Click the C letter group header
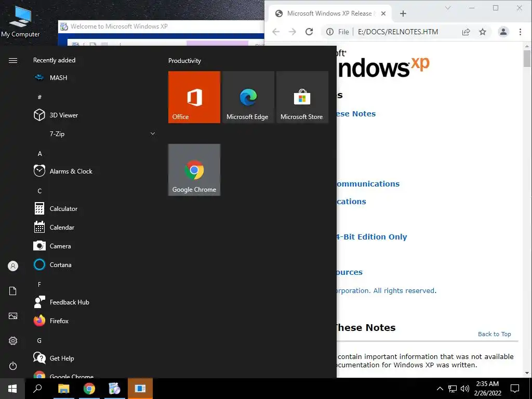The height and width of the screenshot is (399, 532). point(39,191)
